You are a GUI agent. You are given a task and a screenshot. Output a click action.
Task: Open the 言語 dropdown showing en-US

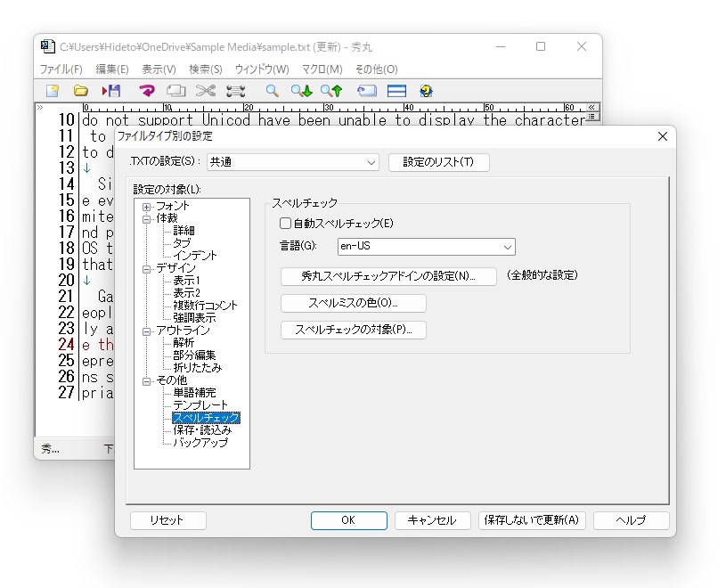point(426,247)
